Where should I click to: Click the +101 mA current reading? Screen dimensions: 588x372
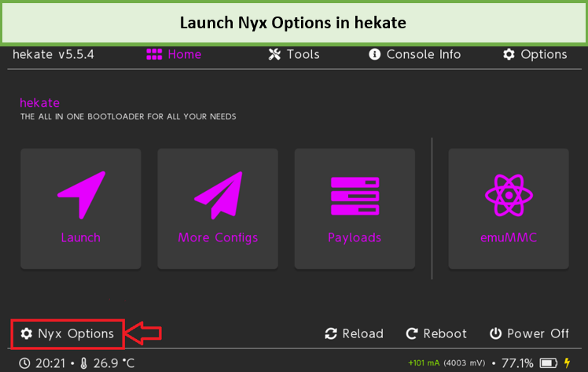[x=424, y=363]
